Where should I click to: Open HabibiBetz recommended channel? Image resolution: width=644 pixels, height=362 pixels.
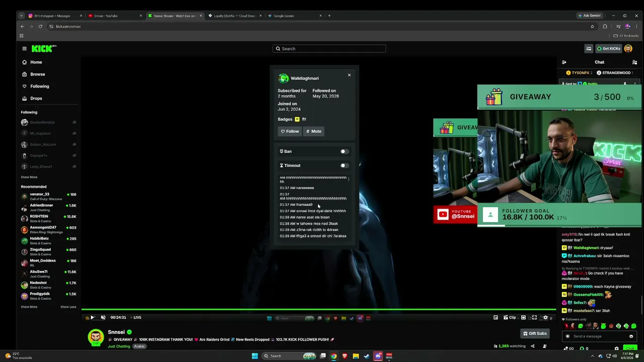tap(49, 241)
